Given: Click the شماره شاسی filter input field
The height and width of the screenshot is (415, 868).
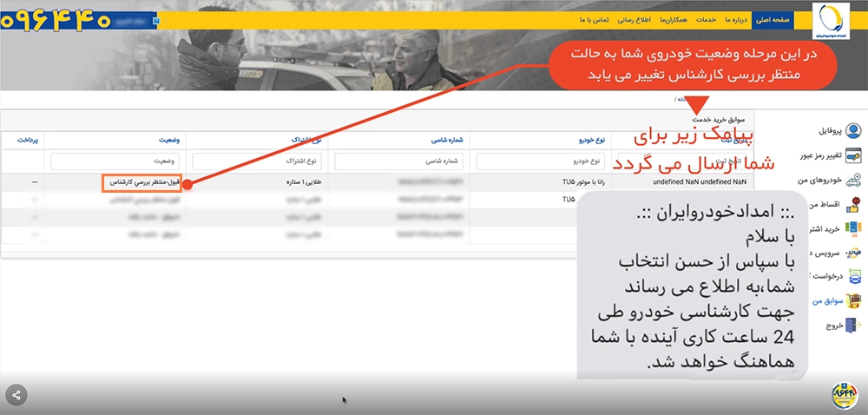Looking at the screenshot, I should pos(398,161).
